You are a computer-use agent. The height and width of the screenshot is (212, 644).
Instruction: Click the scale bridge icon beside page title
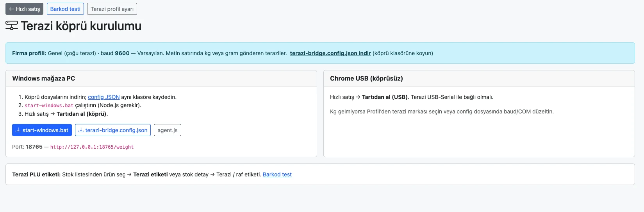pos(12,26)
